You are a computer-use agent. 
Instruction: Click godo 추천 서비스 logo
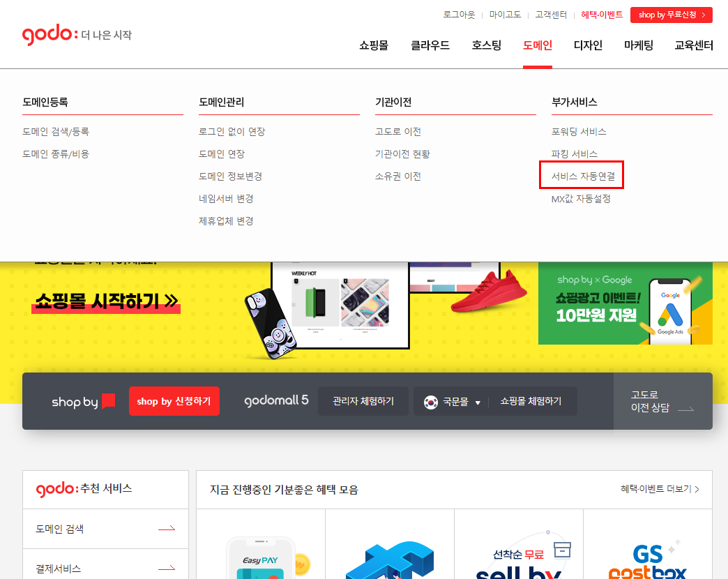click(x=84, y=489)
